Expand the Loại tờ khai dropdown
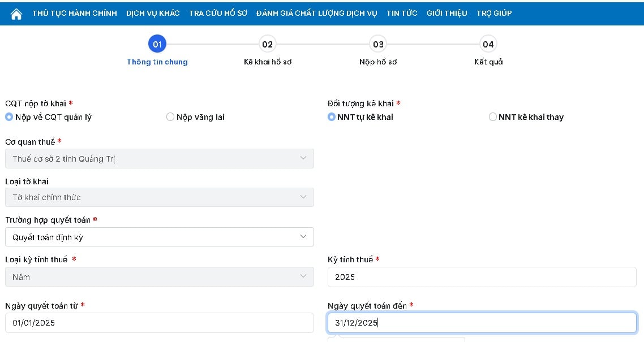This screenshot has height=342, width=644. click(159, 197)
